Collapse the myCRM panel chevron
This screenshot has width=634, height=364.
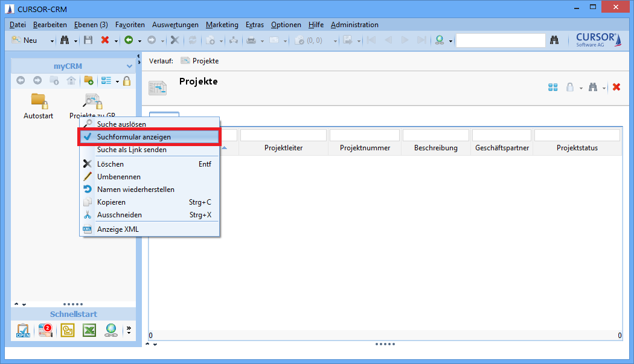pos(129,66)
